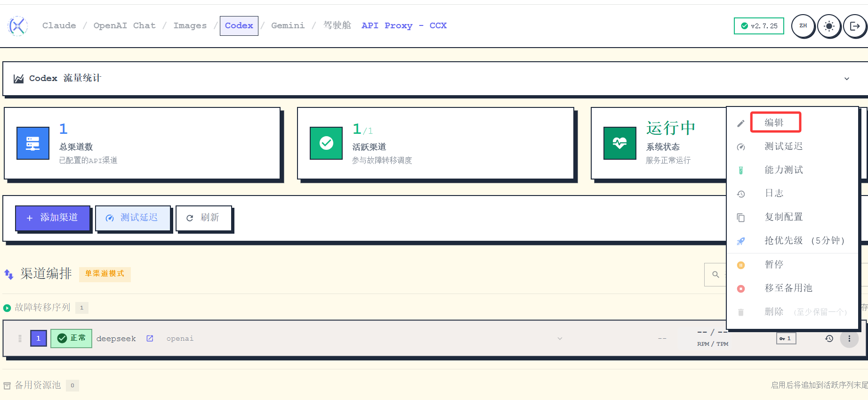Viewport: 868px width, 400px height.
Task: Click the 测试延迟 toolbar button
Action: [x=133, y=218]
